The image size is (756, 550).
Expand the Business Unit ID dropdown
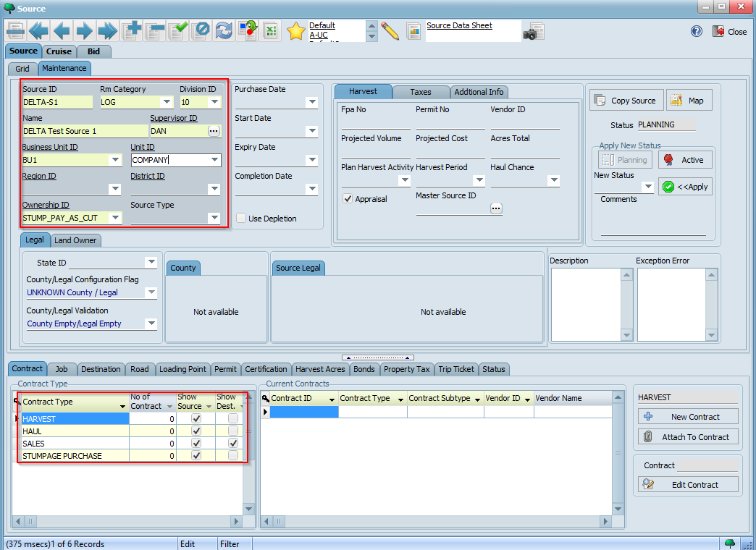pyautogui.click(x=115, y=160)
